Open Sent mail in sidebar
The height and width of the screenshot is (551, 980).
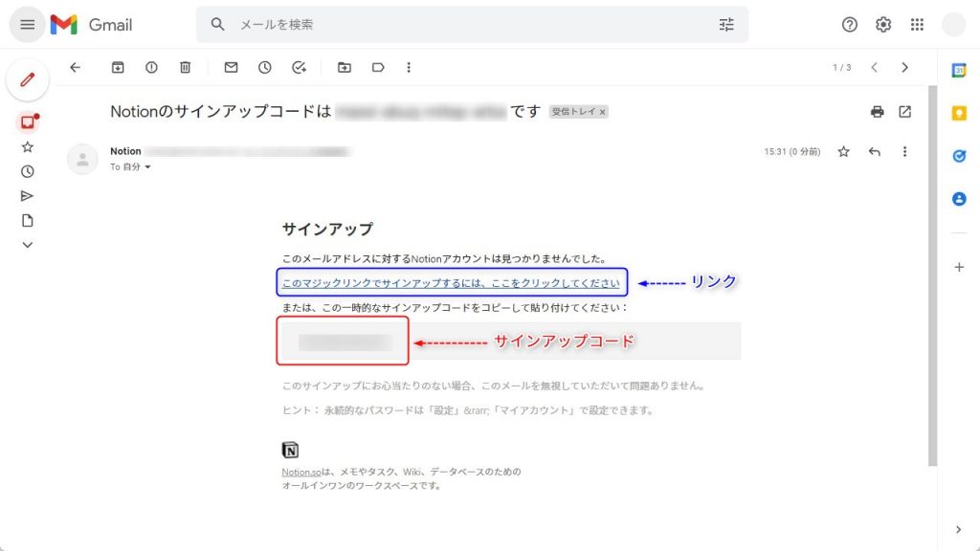click(x=27, y=196)
